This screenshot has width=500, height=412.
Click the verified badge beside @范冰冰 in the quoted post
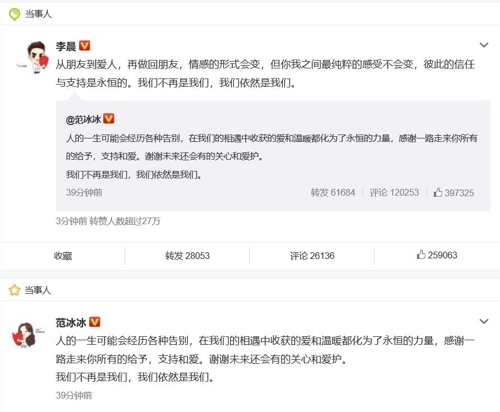coord(109,118)
